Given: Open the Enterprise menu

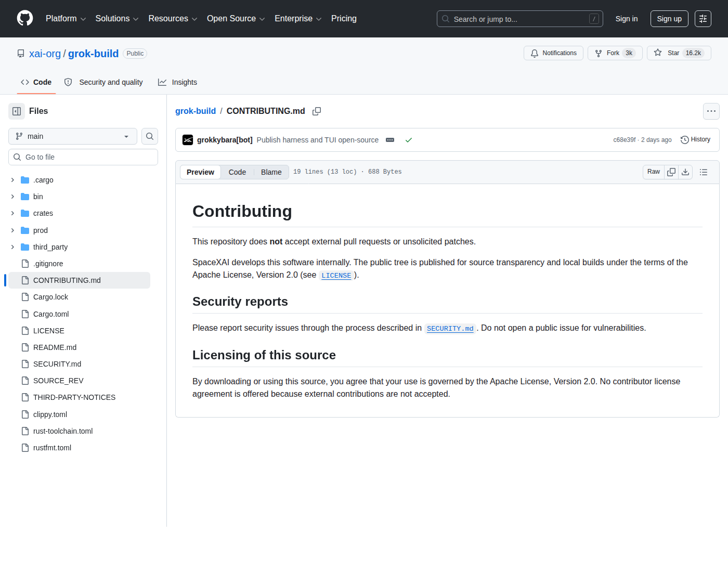Looking at the screenshot, I should point(298,19).
